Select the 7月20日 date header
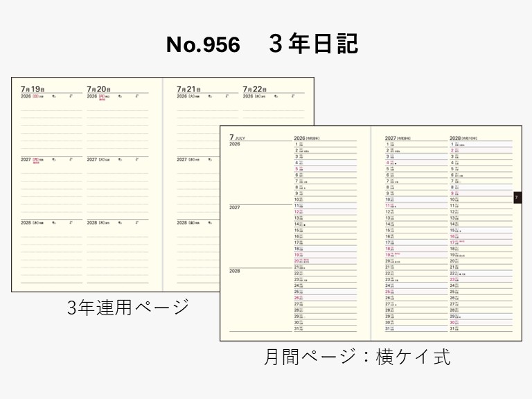 98,89
